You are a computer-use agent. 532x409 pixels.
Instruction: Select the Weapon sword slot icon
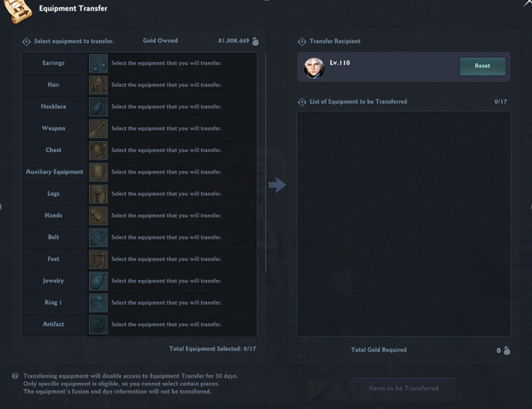point(98,129)
